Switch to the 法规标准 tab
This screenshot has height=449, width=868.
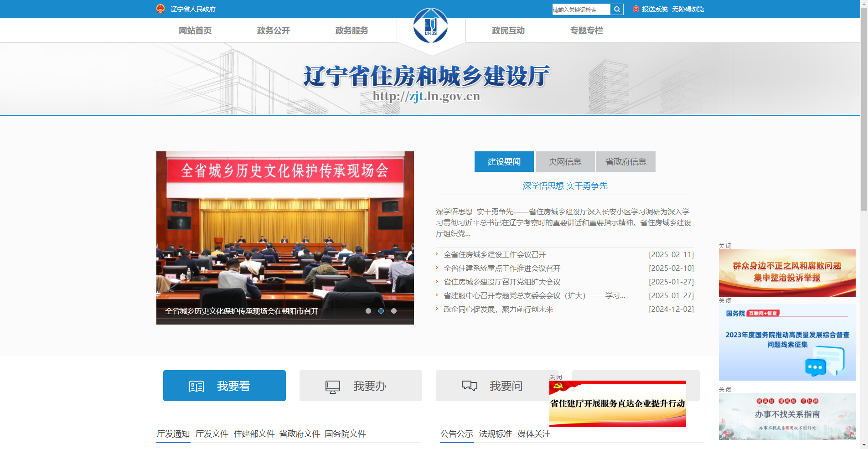tap(495, 434)
